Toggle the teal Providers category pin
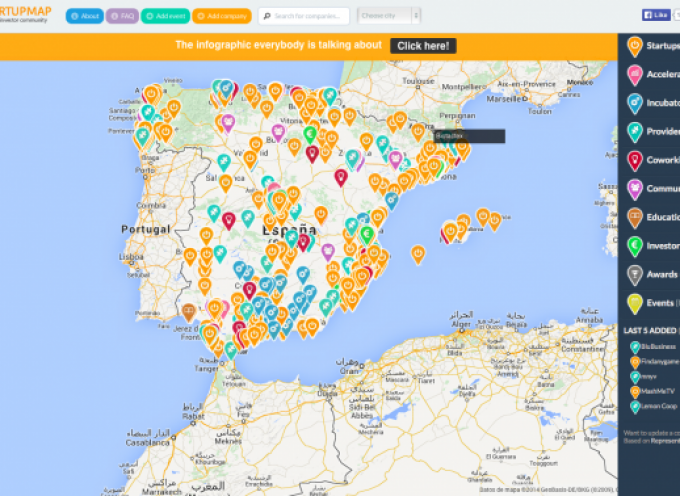The image size is (680, 496). coord(634,132)
